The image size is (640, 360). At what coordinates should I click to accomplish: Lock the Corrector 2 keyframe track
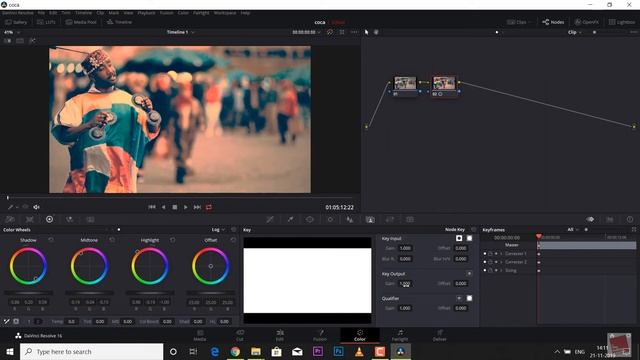[x=490, y=262]
